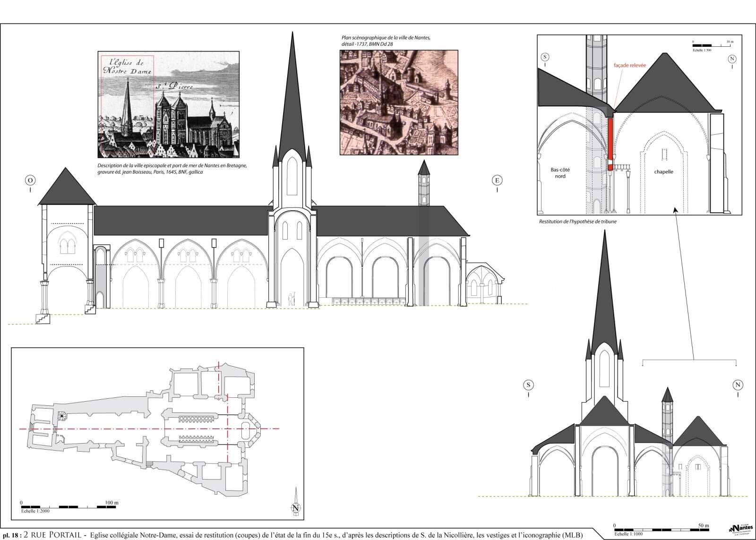
Task: Select the 'Bas-côté nord' label
Action: pyautogui.click(x=560, y=173)
